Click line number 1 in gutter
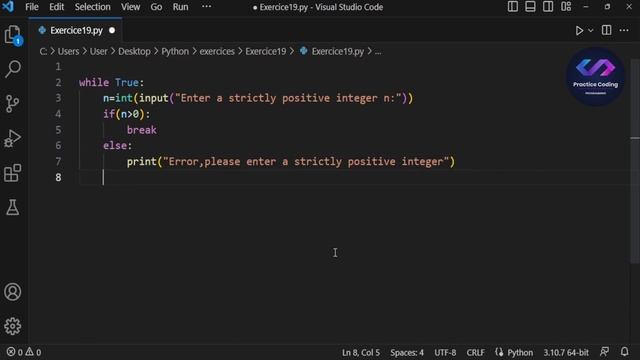 coord(58,67)
